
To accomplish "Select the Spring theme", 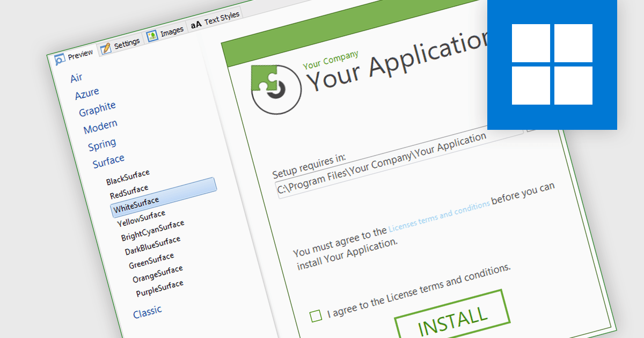I will pos(102,145).
